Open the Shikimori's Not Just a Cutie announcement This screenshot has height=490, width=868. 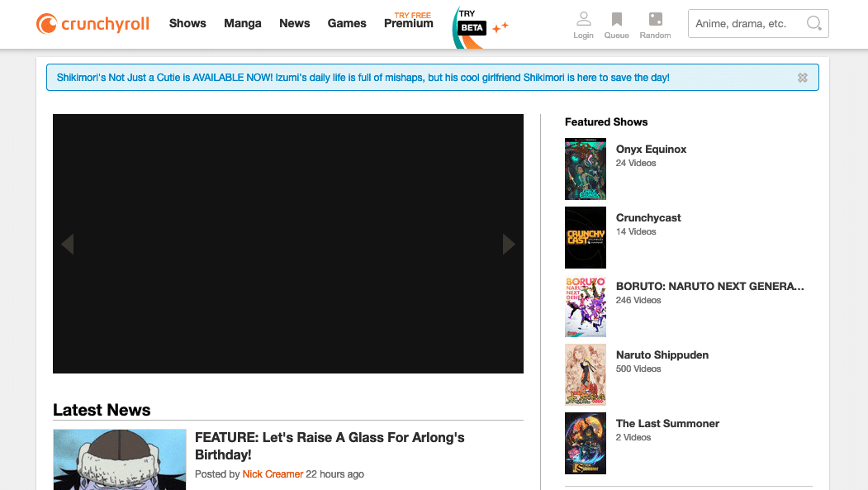point(363,78)
